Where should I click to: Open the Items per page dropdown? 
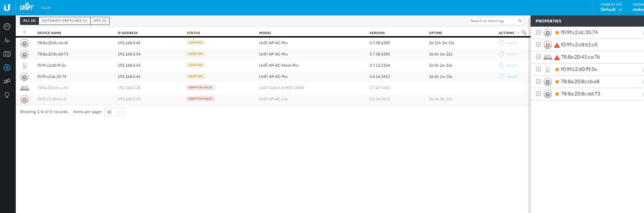115,112
